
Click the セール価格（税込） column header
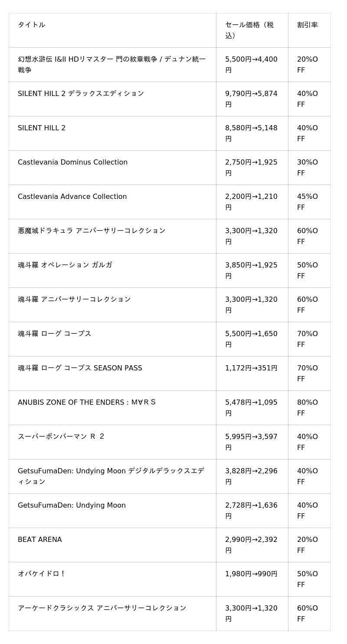(249, 30)
